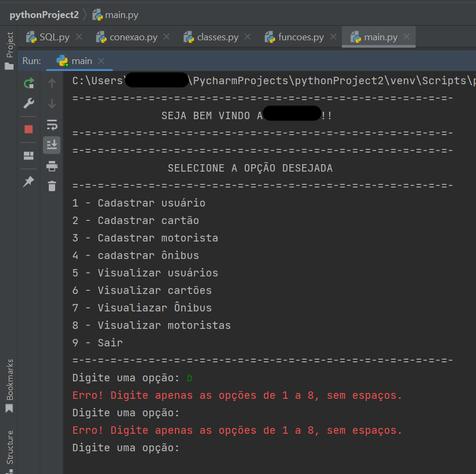Image resolution: width=476 pixels, height=474 pixels.
Task: Pin the Run tab
Action: coord(29,182)
